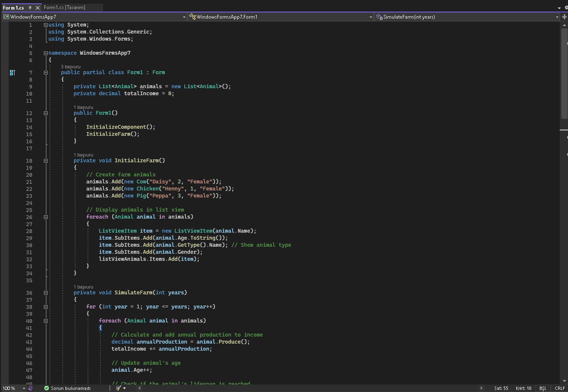Click '1 başvuru' above InitializeFarm method
Image resolution: width=568 pixels, height=392 pixels.
(x=83, y=155)
